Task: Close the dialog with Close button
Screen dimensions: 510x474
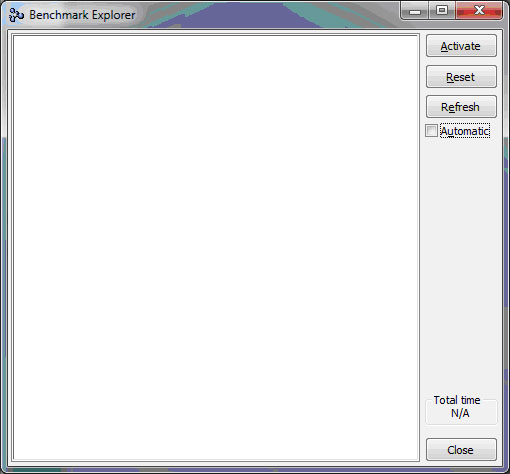Action: 461,450
